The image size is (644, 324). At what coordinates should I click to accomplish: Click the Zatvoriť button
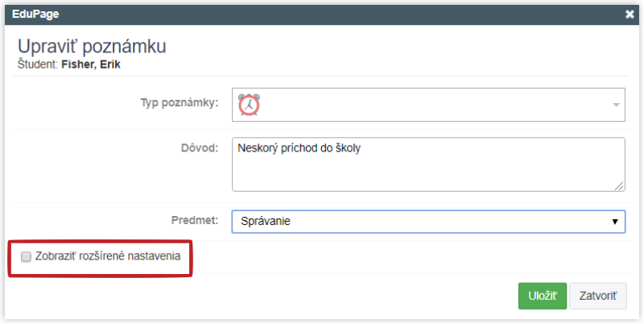pos(598,296)
